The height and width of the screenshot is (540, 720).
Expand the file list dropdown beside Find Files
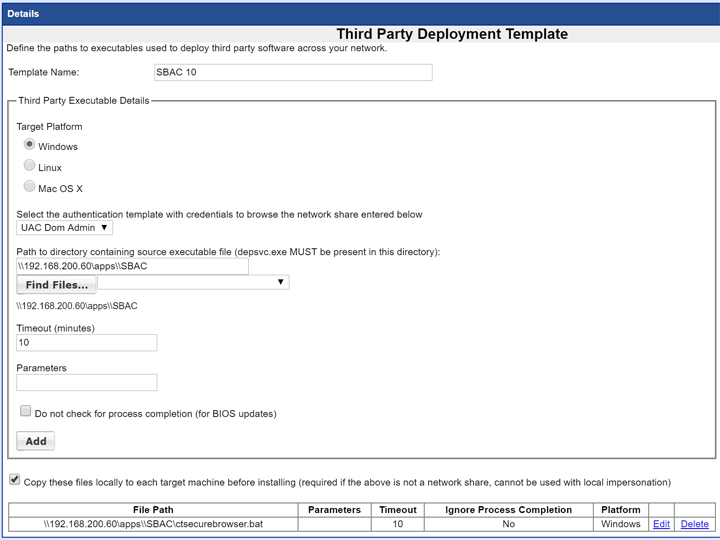[x=193, y=283]
